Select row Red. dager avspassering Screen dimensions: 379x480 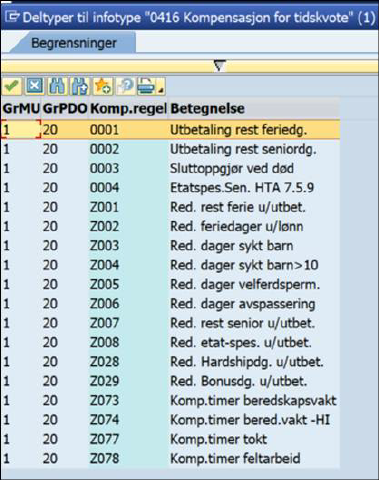click(170, 304)
